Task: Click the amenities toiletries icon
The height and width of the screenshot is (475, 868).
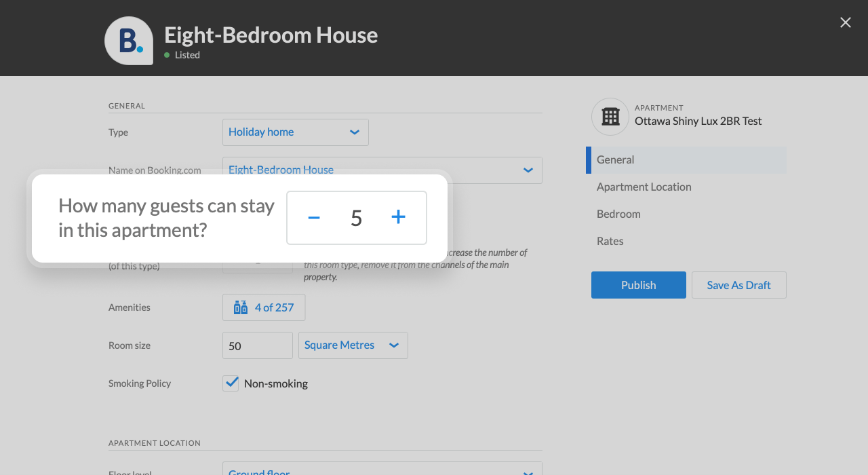Action: [241, 307]
